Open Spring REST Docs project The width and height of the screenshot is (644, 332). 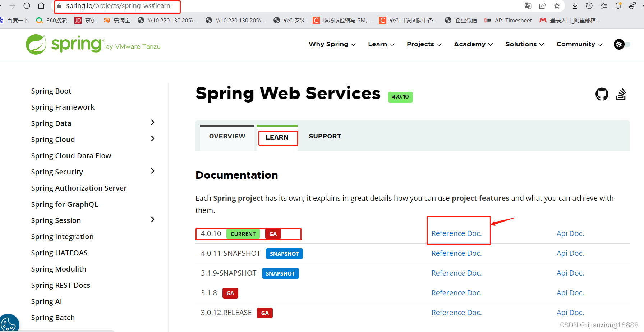60,285
